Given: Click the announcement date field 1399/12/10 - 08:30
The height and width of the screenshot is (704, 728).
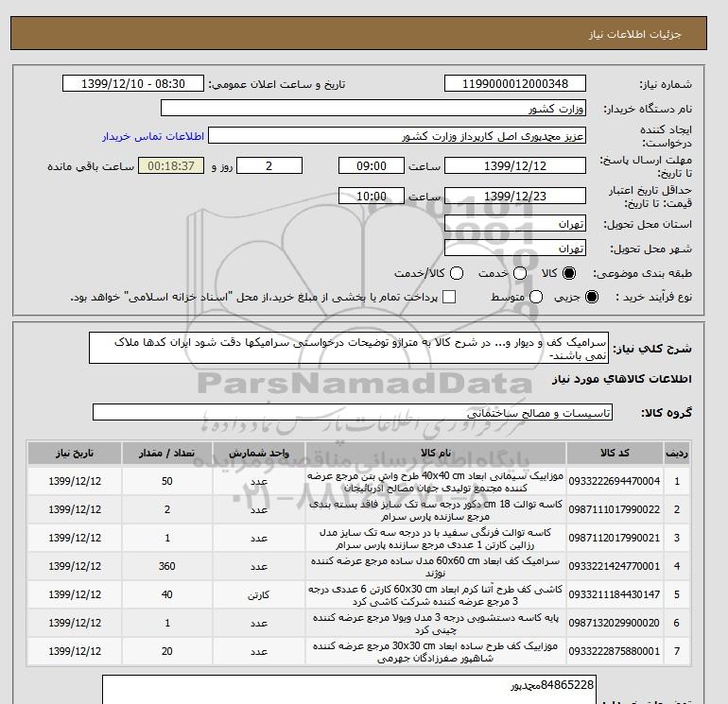Looking at the screenshot, I should point(132,83).
